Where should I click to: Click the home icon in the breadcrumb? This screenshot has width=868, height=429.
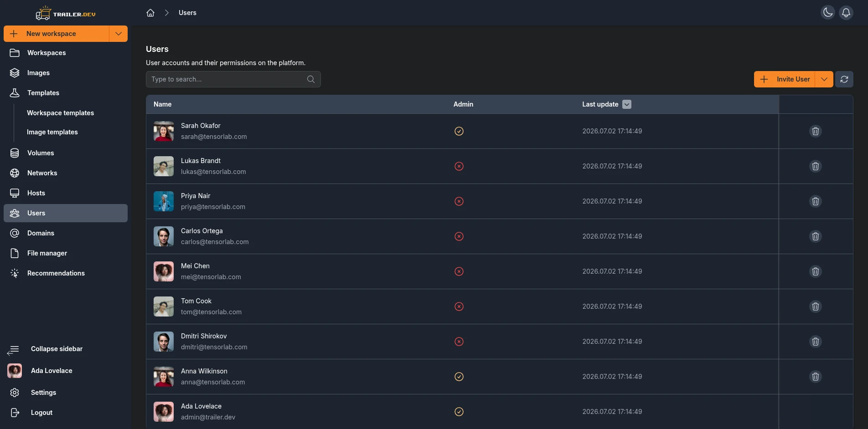150,13
